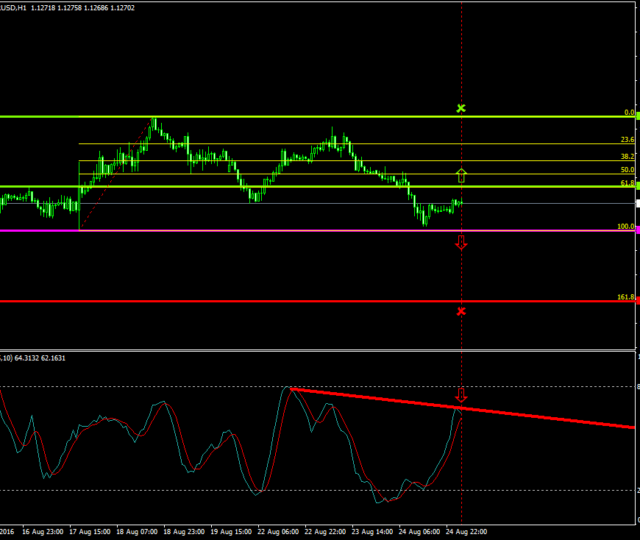Click the white current price marker on the right axis

point(637,203)
